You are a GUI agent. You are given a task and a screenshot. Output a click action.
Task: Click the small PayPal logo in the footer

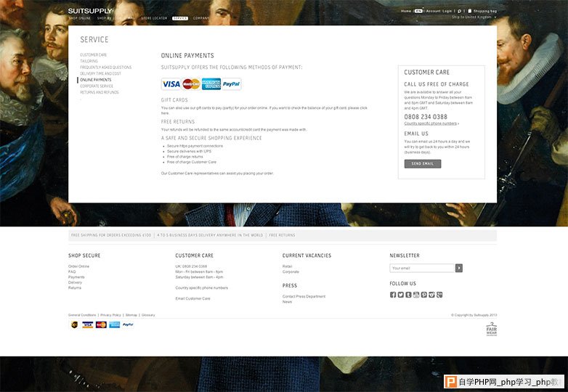coord(128,324)
